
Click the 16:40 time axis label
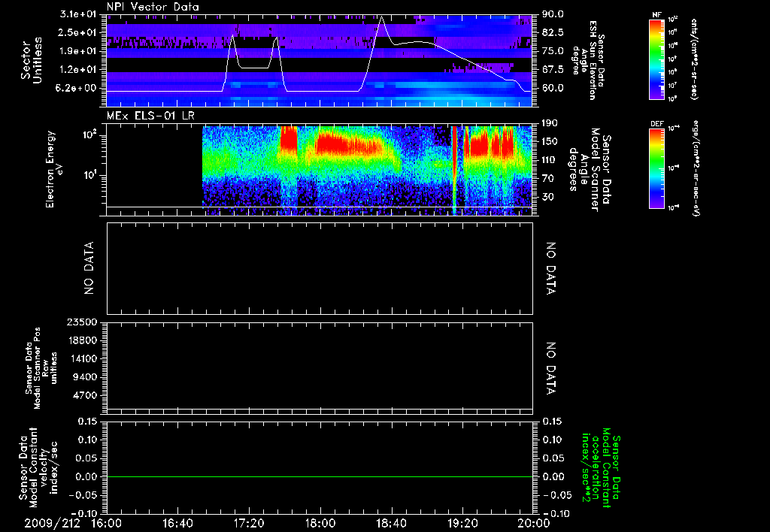(x=177, y=523)
